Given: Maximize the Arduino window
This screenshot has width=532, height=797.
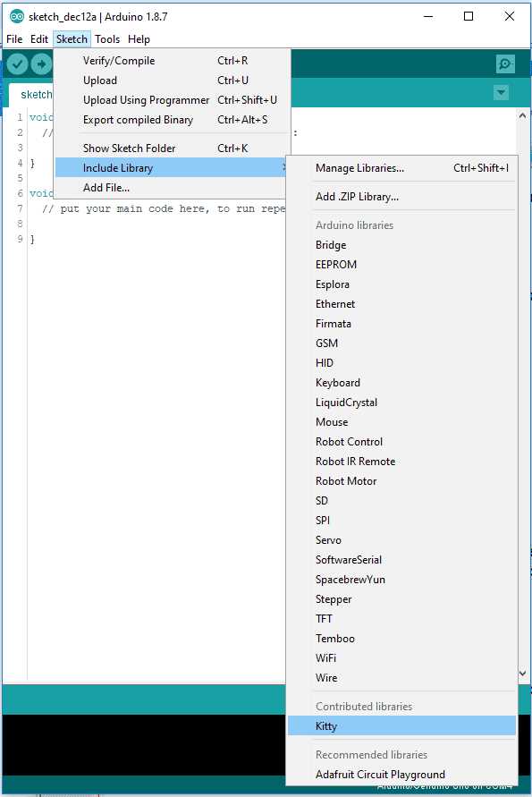Looking at the screenshot, I should pos(469,16).
